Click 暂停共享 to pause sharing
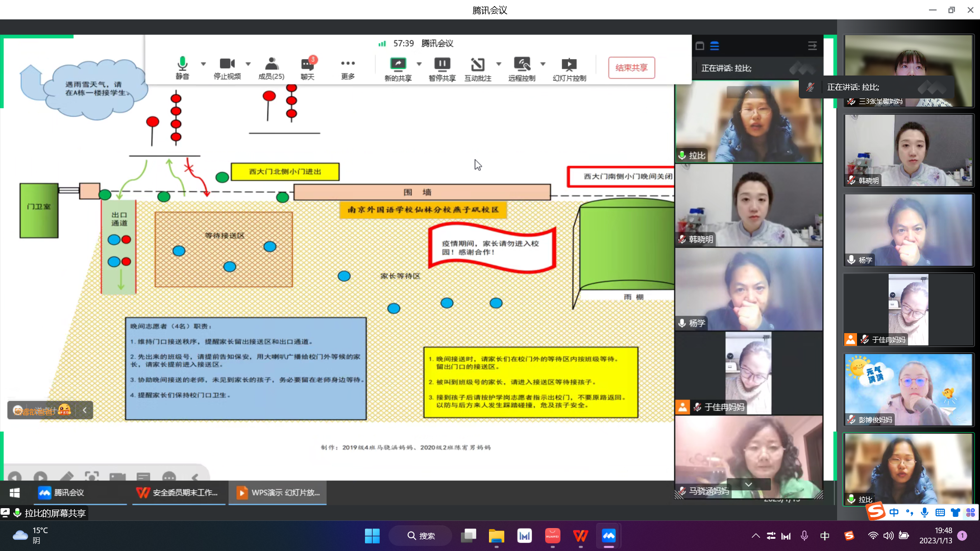The width and height of the screenshot is (980, 551). point(442,69)
